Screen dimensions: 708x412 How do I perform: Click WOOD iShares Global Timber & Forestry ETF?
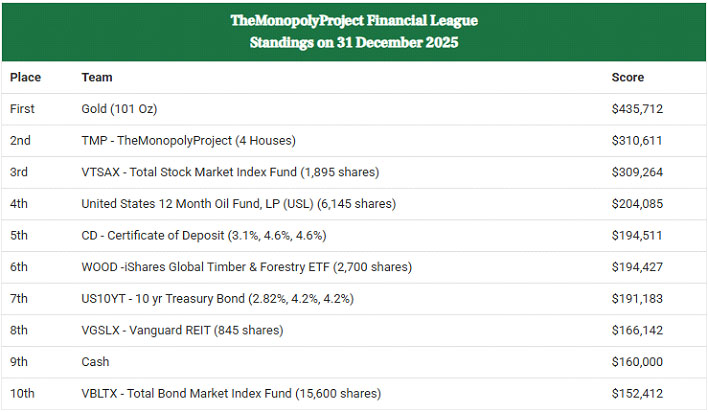pos(246,267)
